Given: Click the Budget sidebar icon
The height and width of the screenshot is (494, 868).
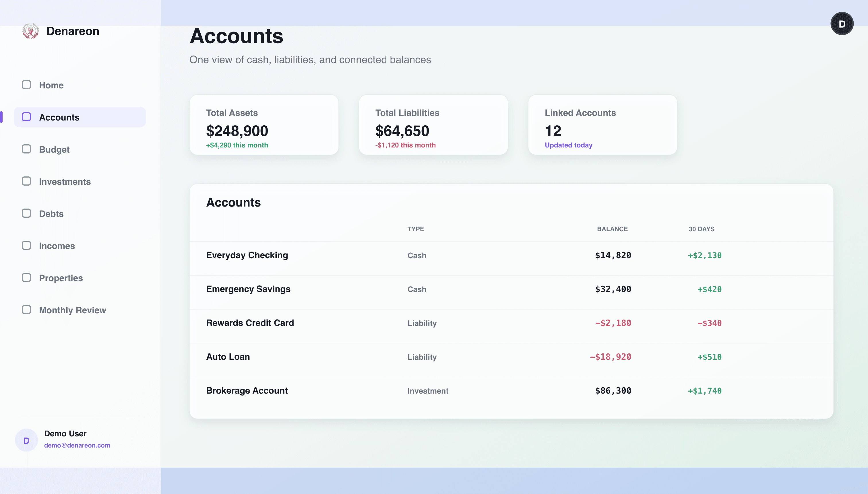Looking at the screenshot, I should [x=26, y=149].
